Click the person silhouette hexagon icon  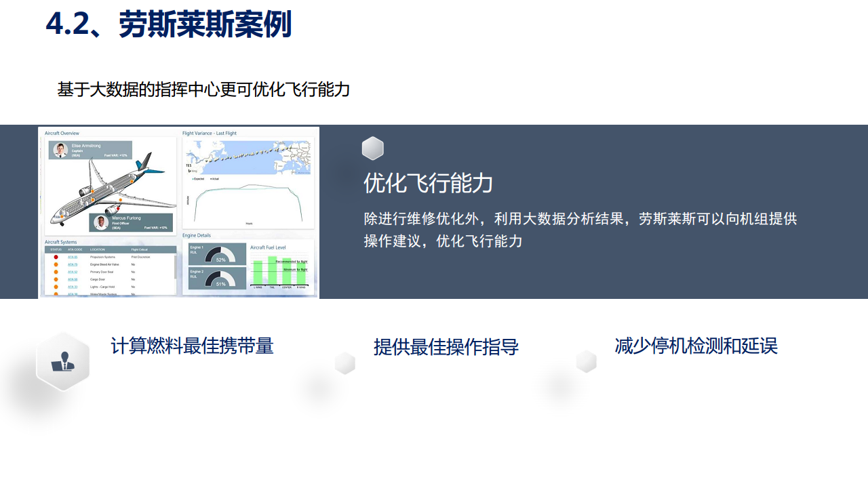(x=62, y=361)
